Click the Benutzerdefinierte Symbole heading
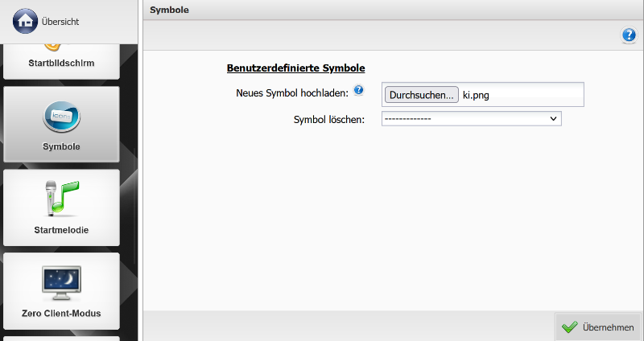 (x=296, y=68)
